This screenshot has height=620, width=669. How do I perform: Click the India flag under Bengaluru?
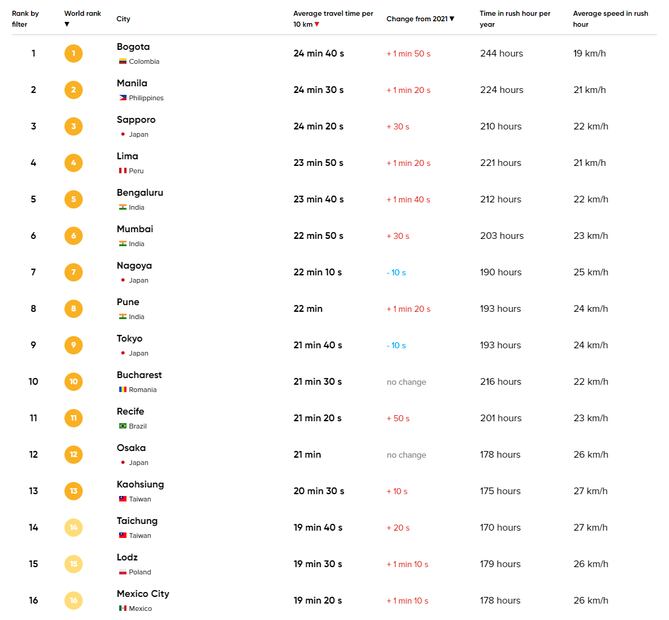pyautogui.click(x=122, y=207)
